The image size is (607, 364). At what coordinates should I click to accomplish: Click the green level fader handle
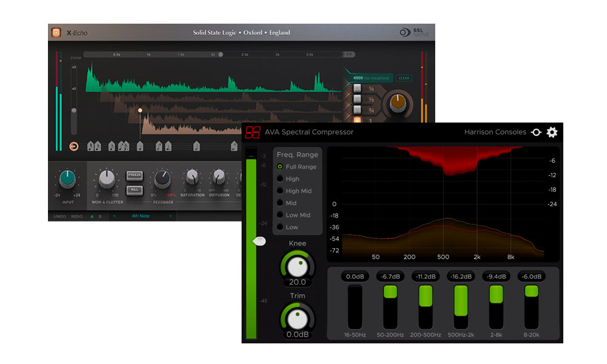point(260,241)
